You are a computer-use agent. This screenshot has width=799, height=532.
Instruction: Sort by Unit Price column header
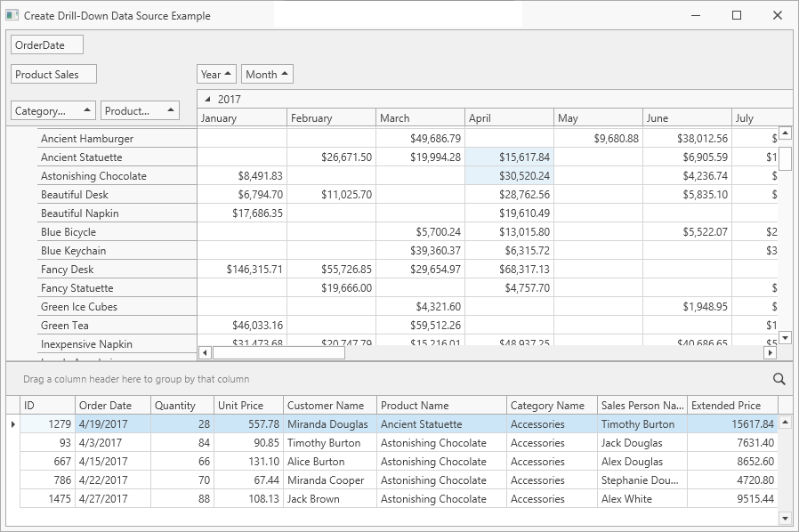[248, 405]
